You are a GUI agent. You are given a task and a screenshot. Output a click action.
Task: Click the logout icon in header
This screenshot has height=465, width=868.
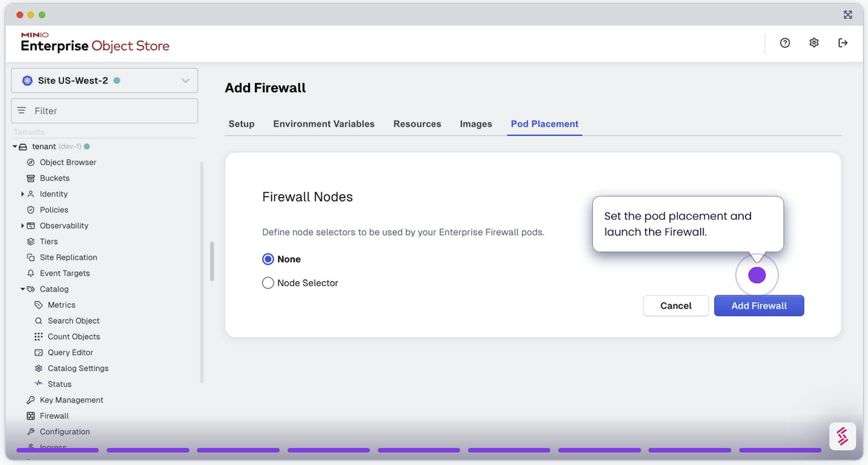(843, 43)
